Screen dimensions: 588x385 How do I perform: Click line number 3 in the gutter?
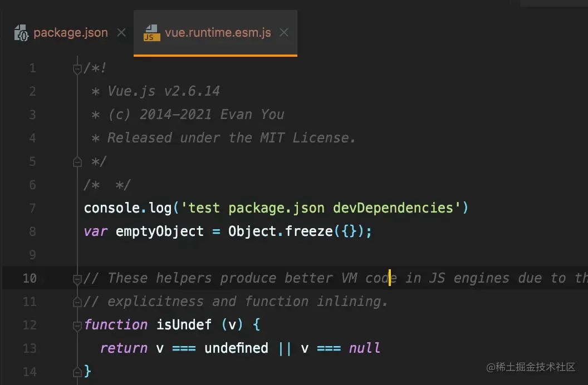(x=32, y=114)
